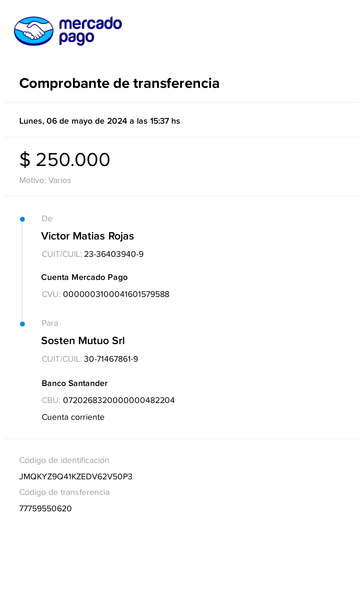
Task: Click the recipient CUIT/CUIL 30-71467861-9
Action: pos(111,359)
